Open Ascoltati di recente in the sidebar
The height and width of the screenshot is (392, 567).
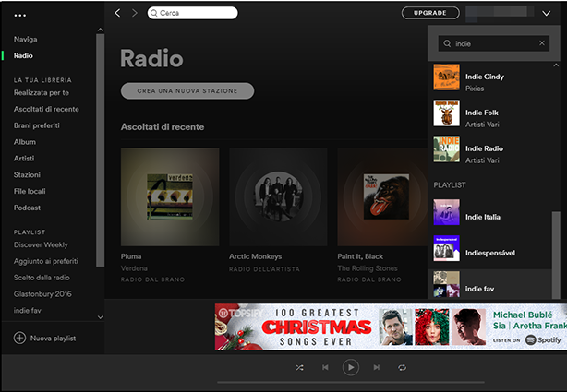[46, 109]
